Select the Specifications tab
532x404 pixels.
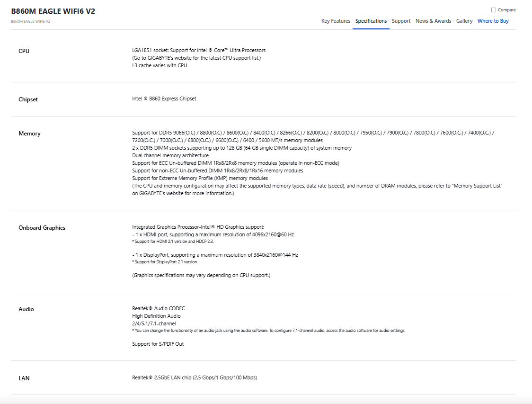[x=371, y=21]
